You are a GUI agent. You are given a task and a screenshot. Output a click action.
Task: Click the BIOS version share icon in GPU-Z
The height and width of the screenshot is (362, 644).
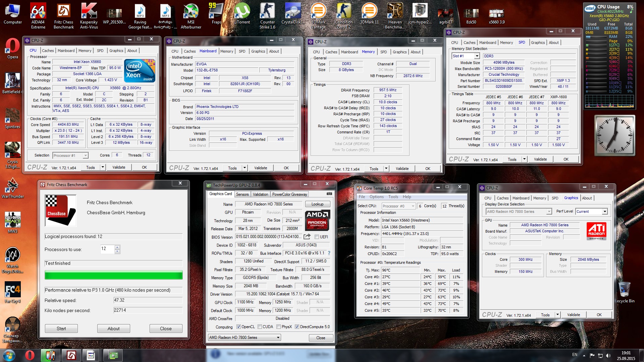click(x=307, y=237)
